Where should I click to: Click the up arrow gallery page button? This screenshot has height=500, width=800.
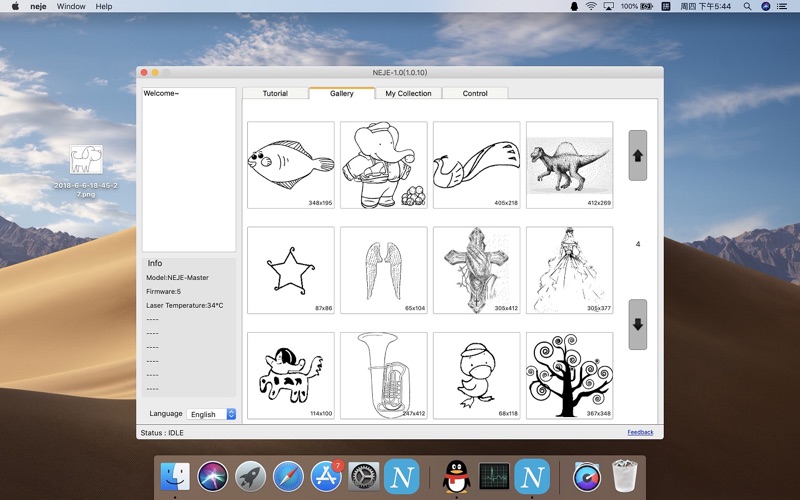coord(637,155)
